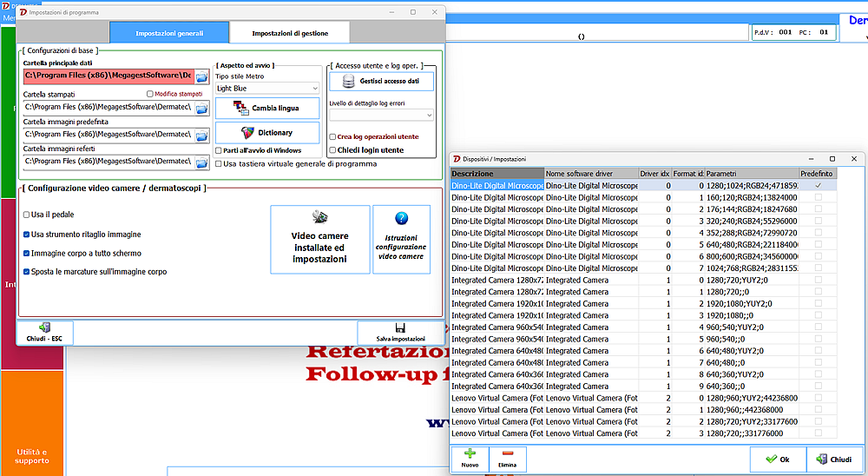Select Lenovo Virtual Camera row 1280;720;;331776000
The image size is (868, 476).
coord(644,433)
